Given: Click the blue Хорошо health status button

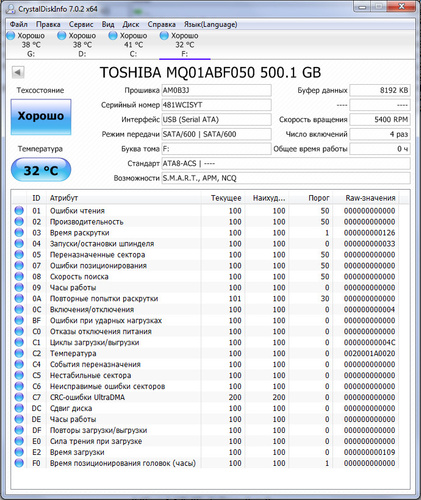Looking at the screenshot, I should pos(41,117).
